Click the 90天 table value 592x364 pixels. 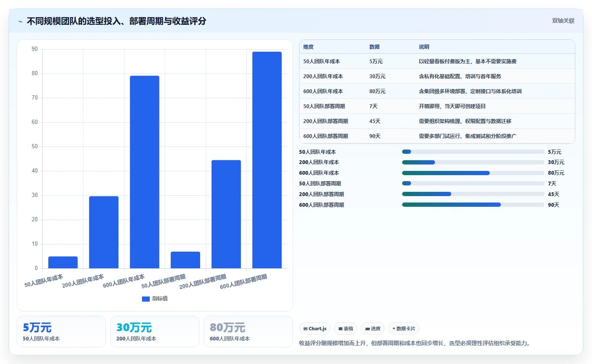(x=375, y=136)
